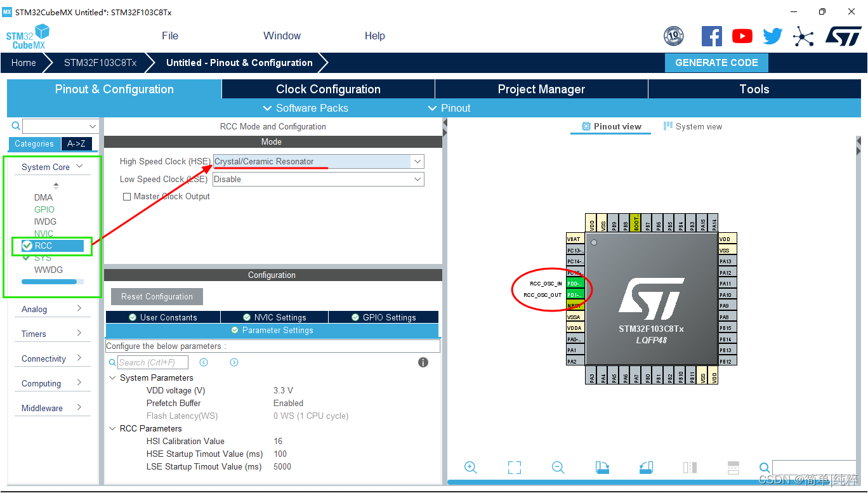Select the PD1 RCC_OSC_OUT pin

(x=575, y=295)
